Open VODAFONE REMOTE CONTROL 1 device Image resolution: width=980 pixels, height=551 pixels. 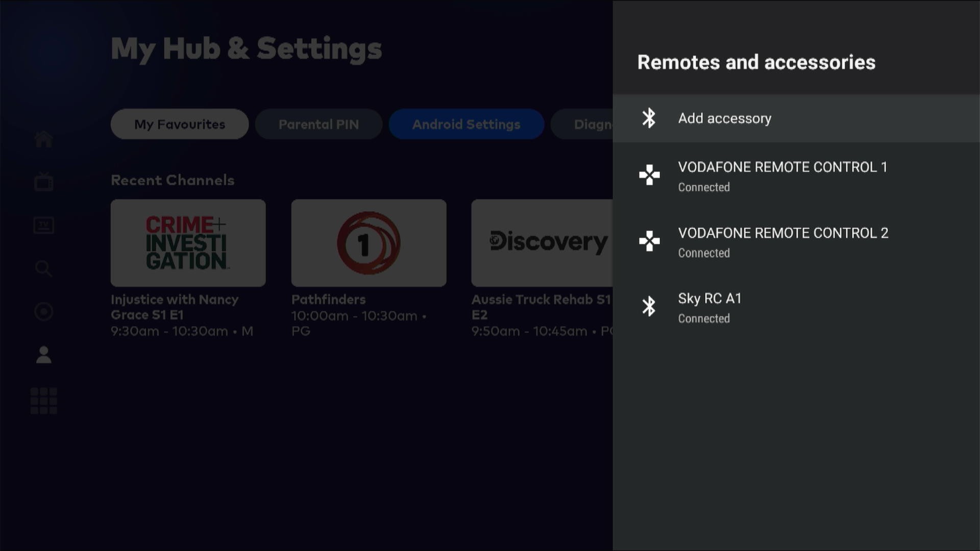796,176
